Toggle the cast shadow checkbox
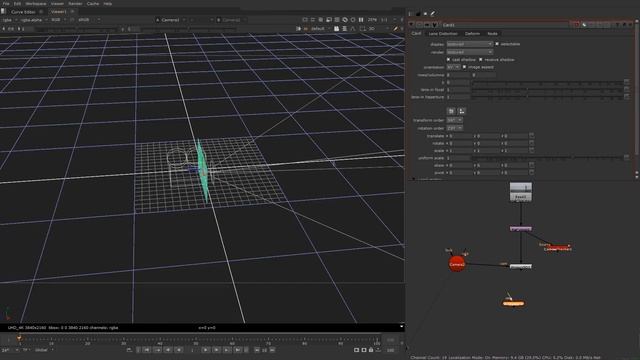The height and width of the screenshot is (360, 640). click(x=448, y=60)
